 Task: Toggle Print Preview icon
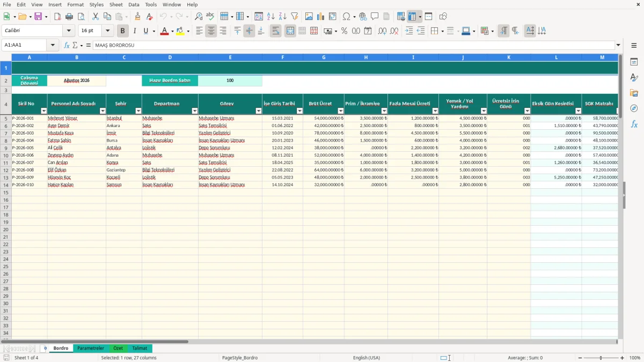pyautogui.click(x=81, y=17)
